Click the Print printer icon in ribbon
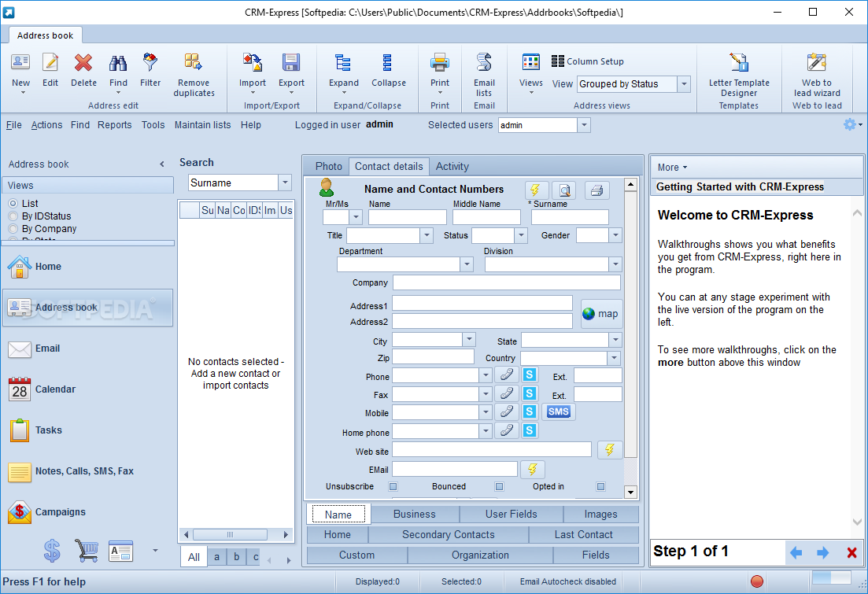The width and height of the screenshot is (868, 594). [x=440, y=63]
